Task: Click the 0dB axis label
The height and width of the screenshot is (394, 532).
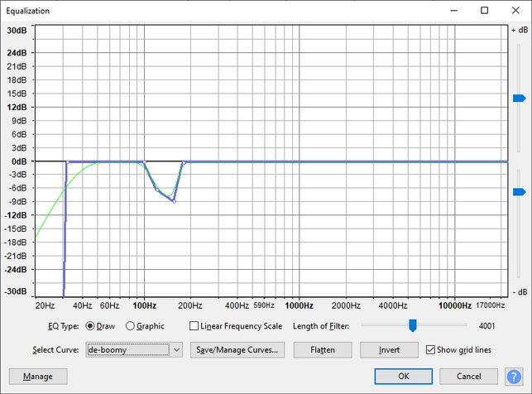Action: [19, 161]
